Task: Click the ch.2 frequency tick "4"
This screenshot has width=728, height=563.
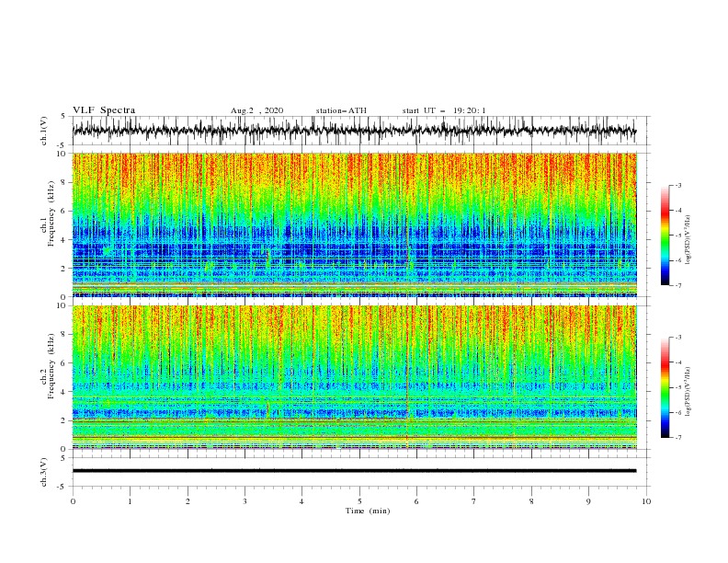Action: 63,392
